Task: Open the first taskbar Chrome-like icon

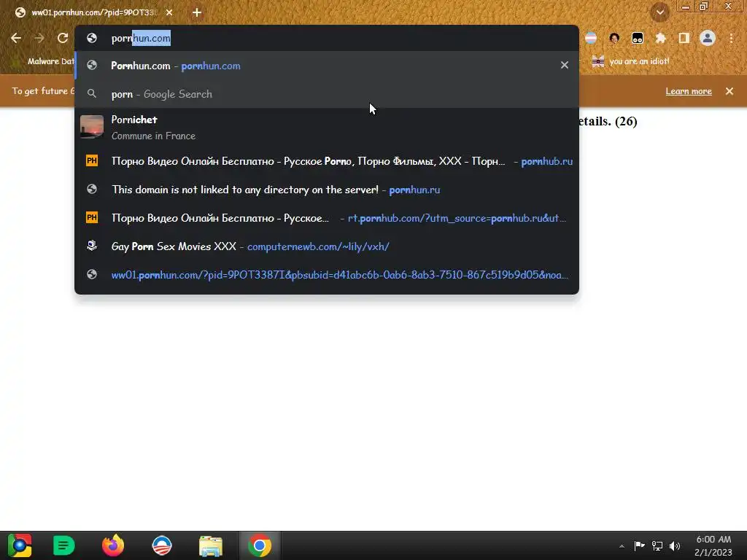Action: click(20, 545)
